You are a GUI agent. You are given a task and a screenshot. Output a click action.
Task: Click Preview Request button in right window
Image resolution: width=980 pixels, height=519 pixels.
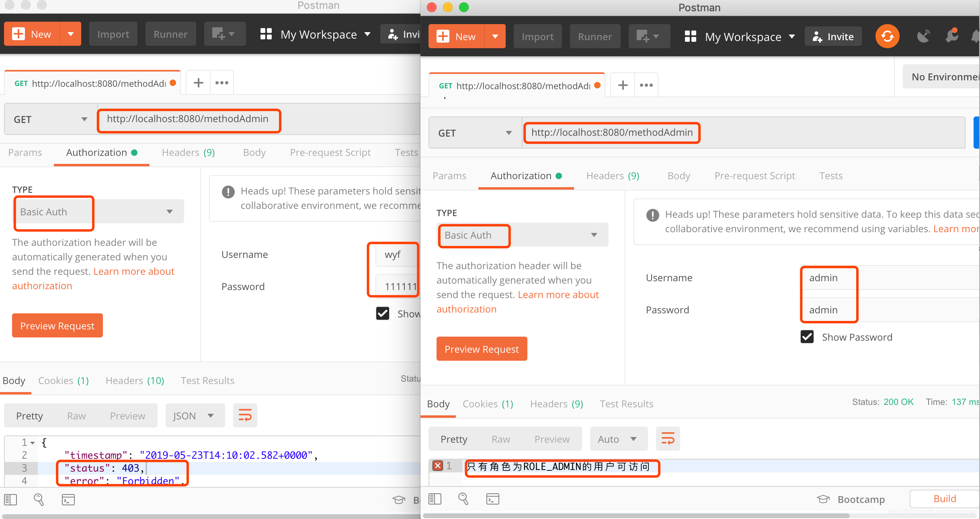482,349
